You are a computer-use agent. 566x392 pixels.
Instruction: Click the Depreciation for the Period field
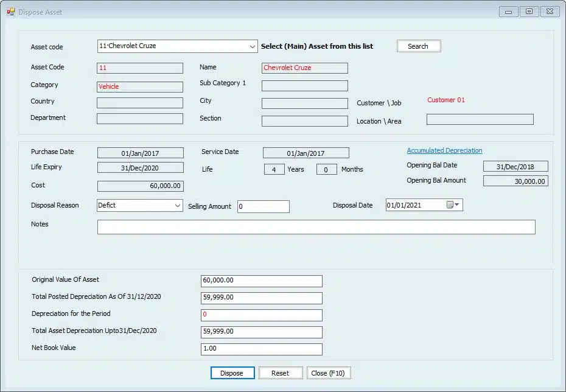point(261,315)
